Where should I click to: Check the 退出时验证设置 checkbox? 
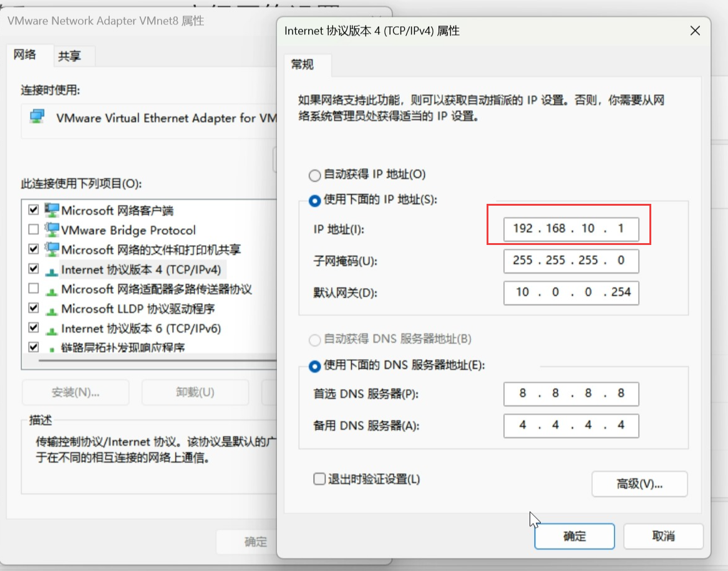click(319, 479)
